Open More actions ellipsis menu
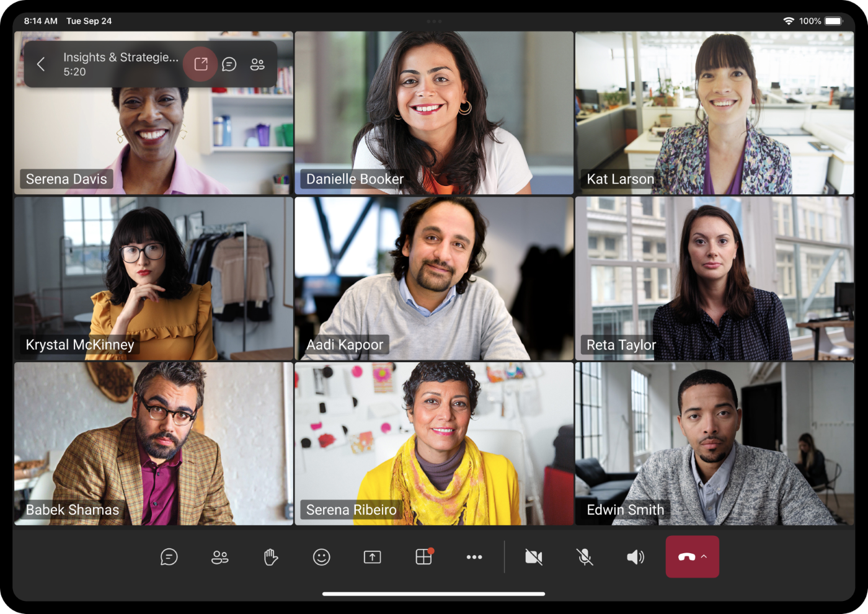868x614 pixels. (474, 557)
